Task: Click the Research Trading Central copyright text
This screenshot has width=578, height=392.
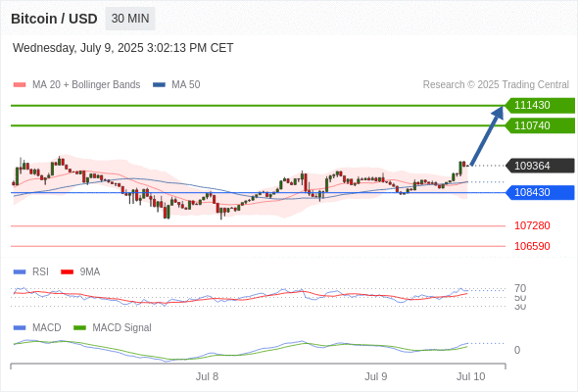Action: tap(496, 85)
